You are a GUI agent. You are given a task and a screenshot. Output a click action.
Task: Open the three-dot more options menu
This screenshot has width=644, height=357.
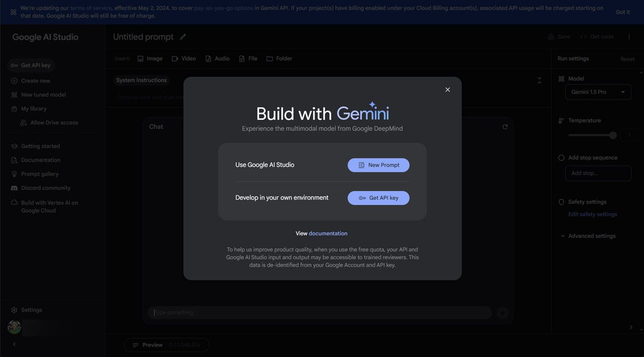pyautogui.click(x=629, y=37)
